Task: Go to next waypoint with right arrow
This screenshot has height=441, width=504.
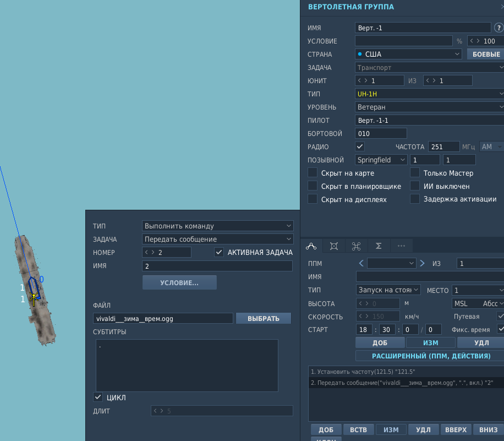Action: pos(423,263)
